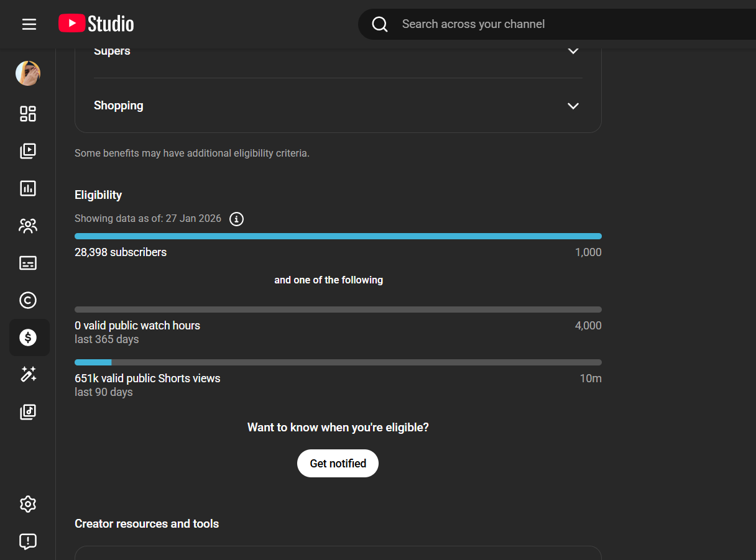The height and width of the screenshot is (560, 756).
Task: Open the hamburger navigation menu
Action: tap(29, 24)
